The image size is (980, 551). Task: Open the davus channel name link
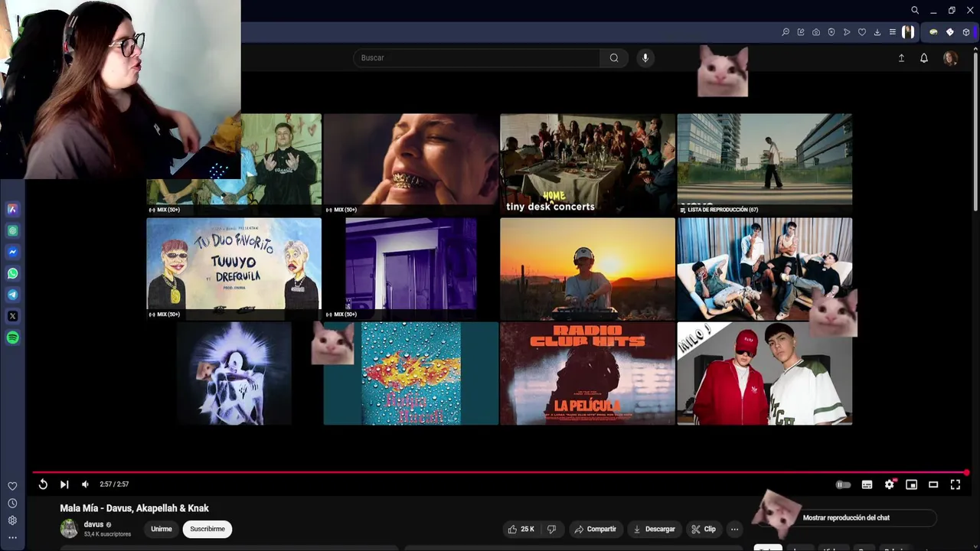pyautogui.click(x=93, y=524)
